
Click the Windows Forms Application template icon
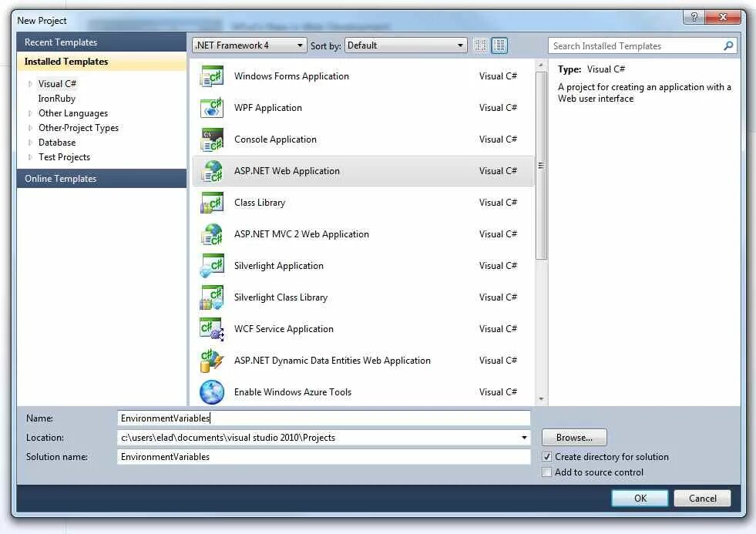tap(212, 76)
